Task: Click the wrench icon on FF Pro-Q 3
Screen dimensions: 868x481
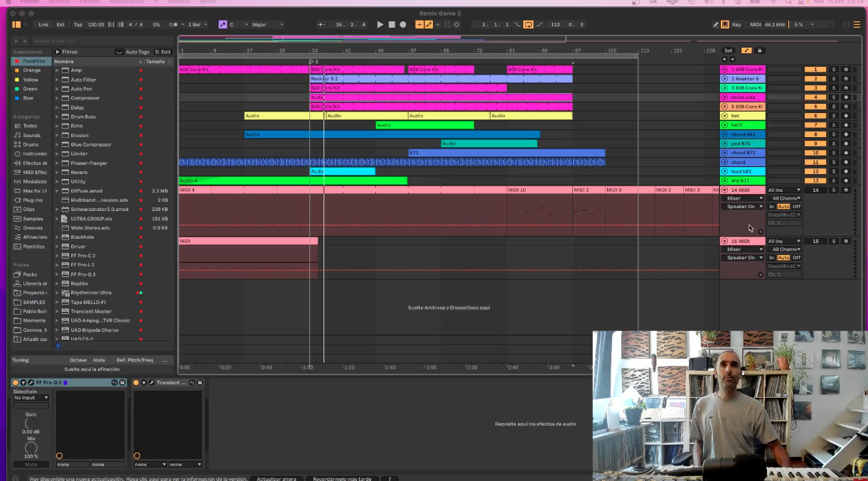Action: point(31,383)
